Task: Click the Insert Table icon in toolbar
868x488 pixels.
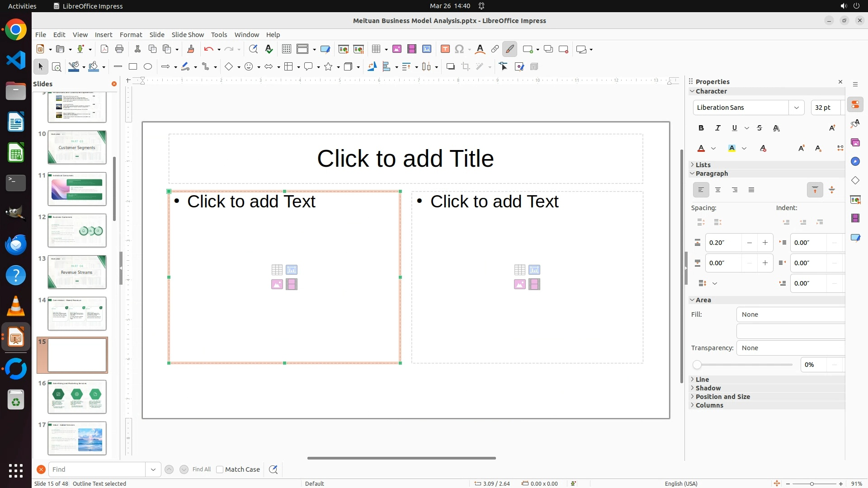Action: point(376,49)
